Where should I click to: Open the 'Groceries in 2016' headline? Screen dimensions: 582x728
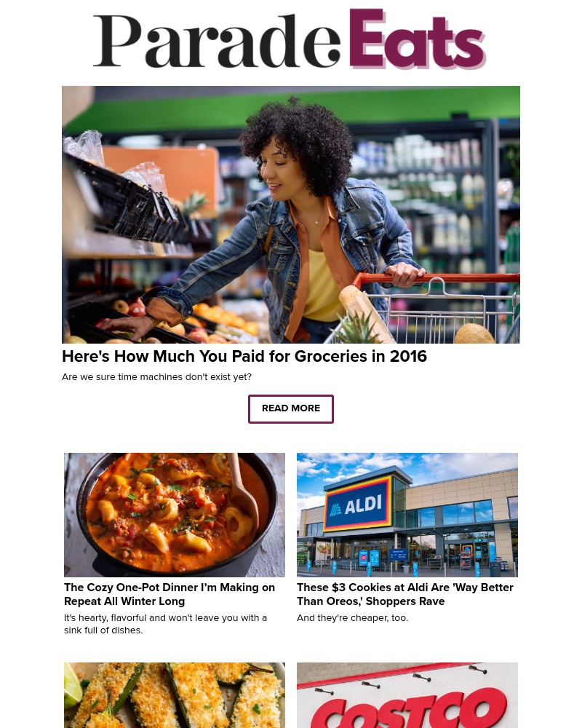(x=244, y=356)
